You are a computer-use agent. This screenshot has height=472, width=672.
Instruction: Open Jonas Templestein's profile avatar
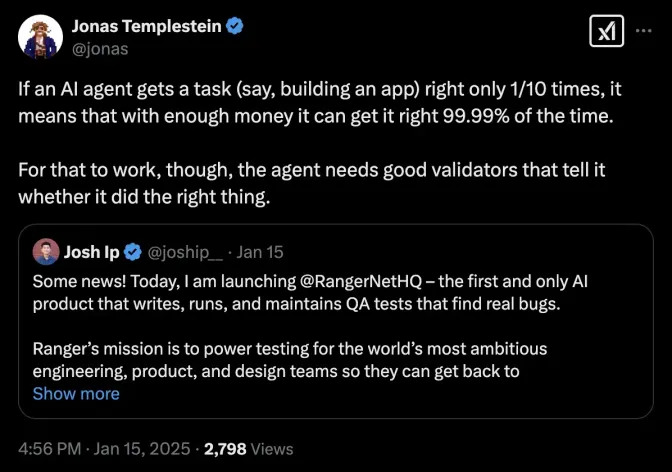tap(38, 36)
